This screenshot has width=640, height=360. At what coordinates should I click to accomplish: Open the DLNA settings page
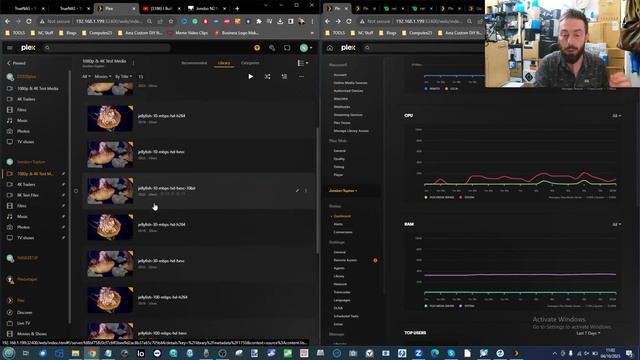pyautogui.click(x=338, y=308)
